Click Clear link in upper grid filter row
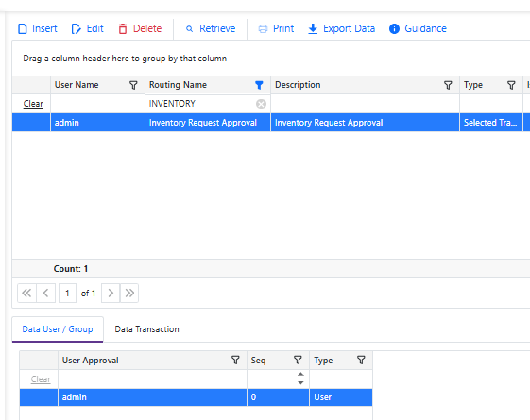Screen dimensions: 530x420 tap(33, 104)
